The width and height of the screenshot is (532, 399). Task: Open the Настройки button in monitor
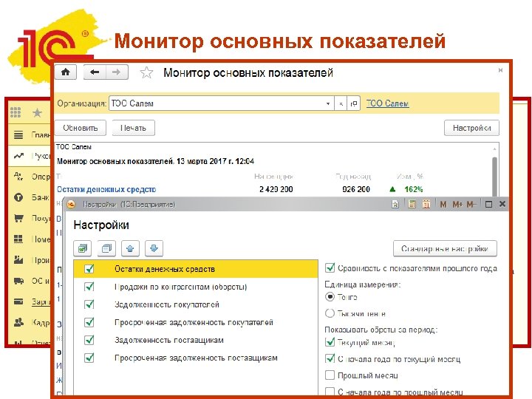coord(471,128)
